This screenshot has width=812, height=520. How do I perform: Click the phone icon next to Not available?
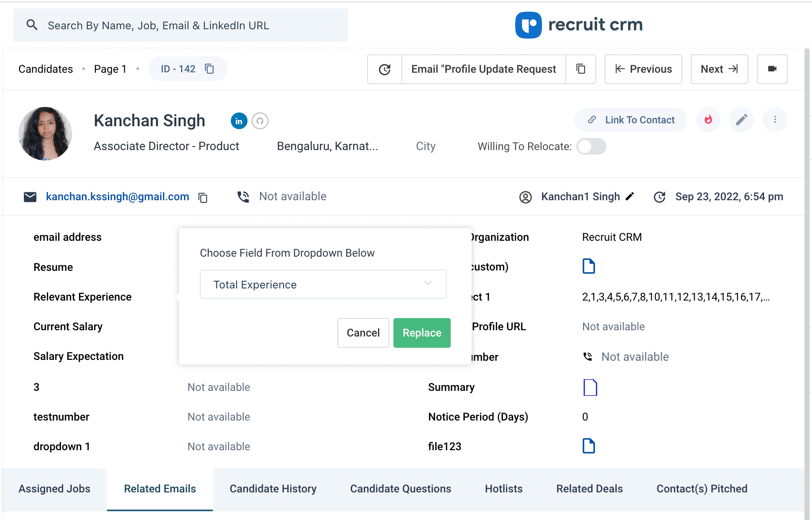tap(243, 197)
